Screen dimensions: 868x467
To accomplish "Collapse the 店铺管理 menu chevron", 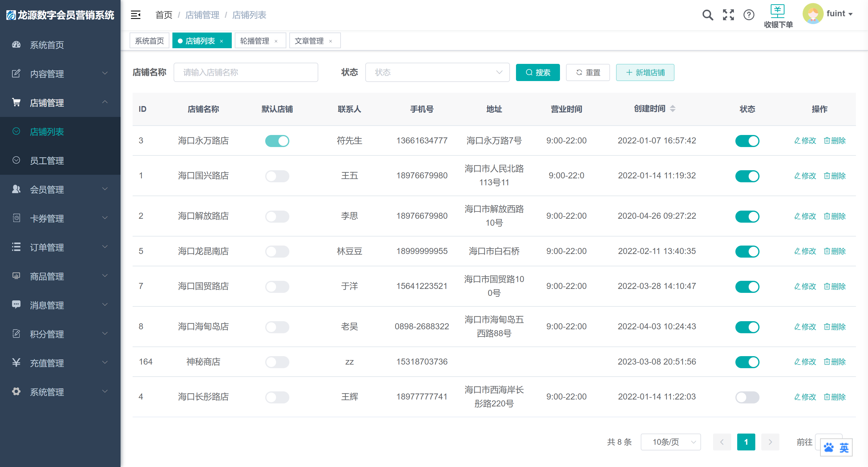I will click(x=105, y=102).
